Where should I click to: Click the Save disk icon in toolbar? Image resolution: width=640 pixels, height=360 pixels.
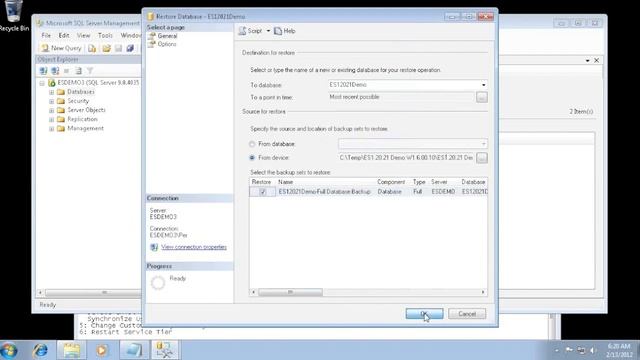(118, 48)
